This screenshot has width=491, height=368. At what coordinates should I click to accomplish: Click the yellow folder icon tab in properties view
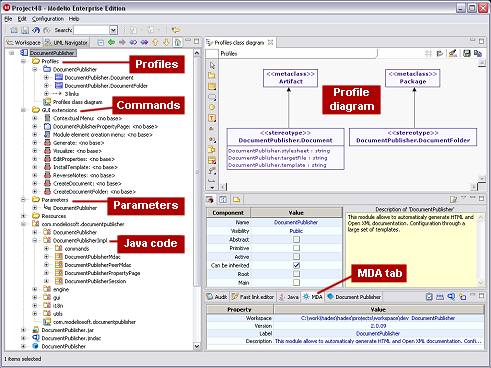click(236, 200)
